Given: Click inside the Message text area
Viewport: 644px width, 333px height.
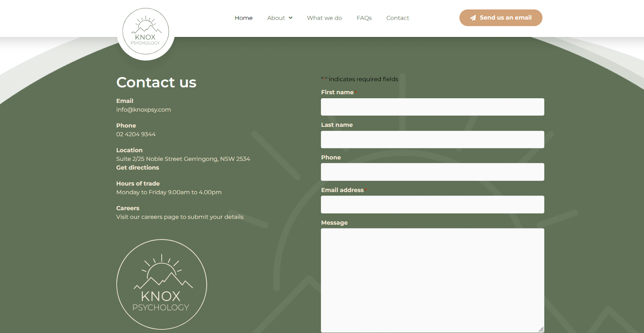Looking at the screenshot, I should point(433,280).
